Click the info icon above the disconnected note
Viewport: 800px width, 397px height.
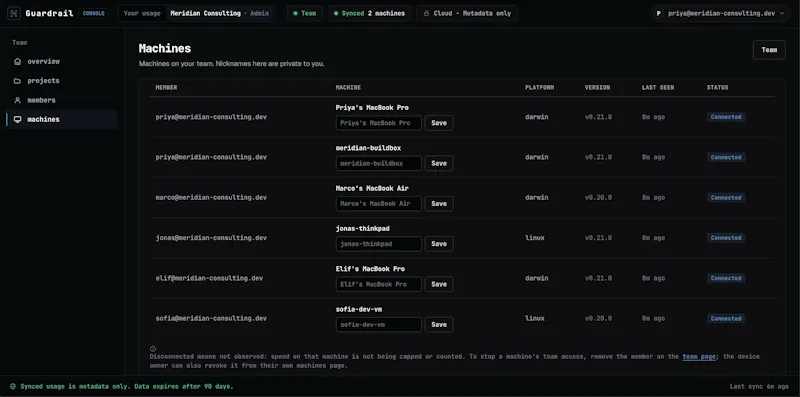pos(153,349)
